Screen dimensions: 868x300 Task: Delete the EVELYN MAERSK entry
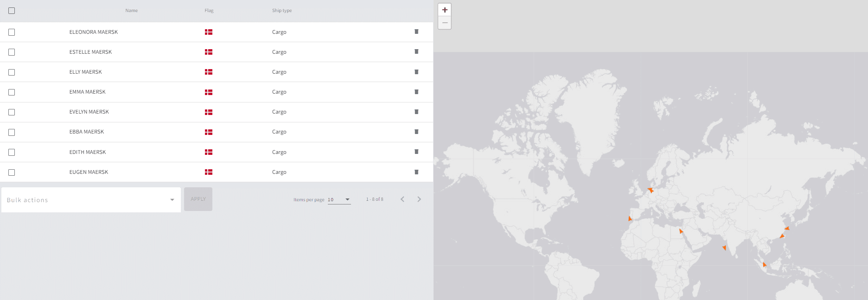(416, 112)
